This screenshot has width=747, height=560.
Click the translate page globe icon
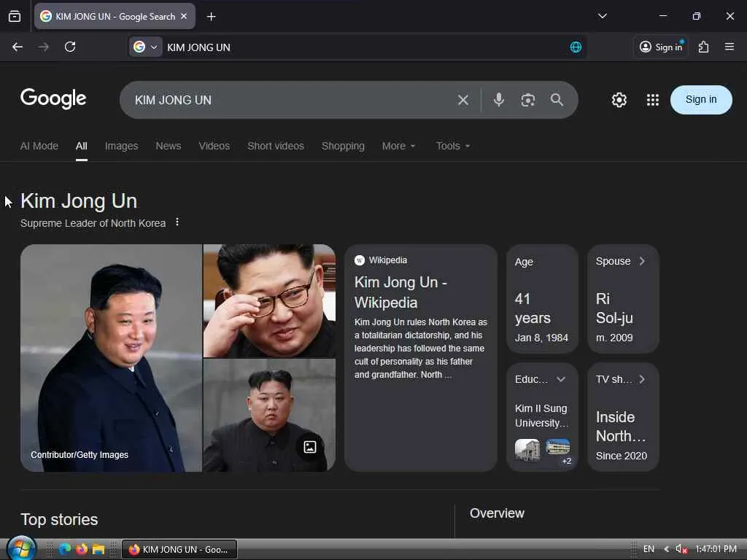[576, 47]
